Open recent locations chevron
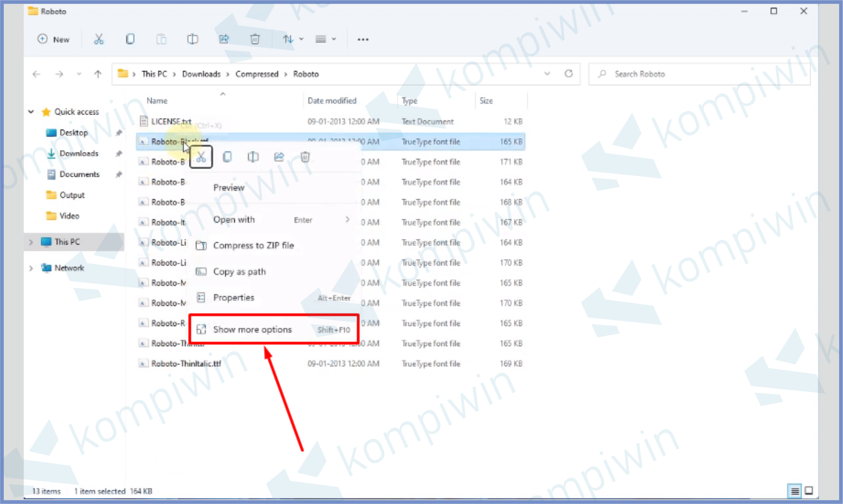The image size is (843, 504). coord(79,74)
